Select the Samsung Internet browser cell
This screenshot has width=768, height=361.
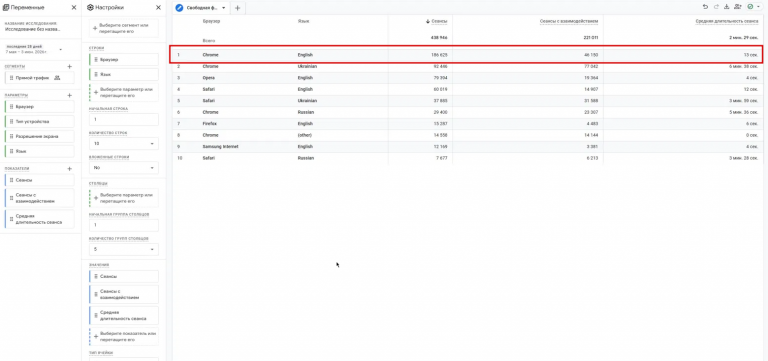tap(220, 146)
